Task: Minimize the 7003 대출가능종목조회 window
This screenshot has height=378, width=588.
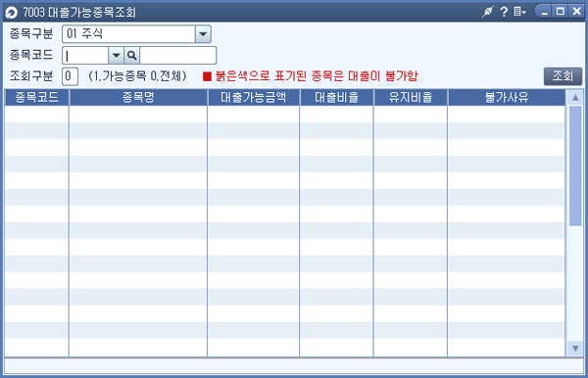Action: (x=544, y=12)
